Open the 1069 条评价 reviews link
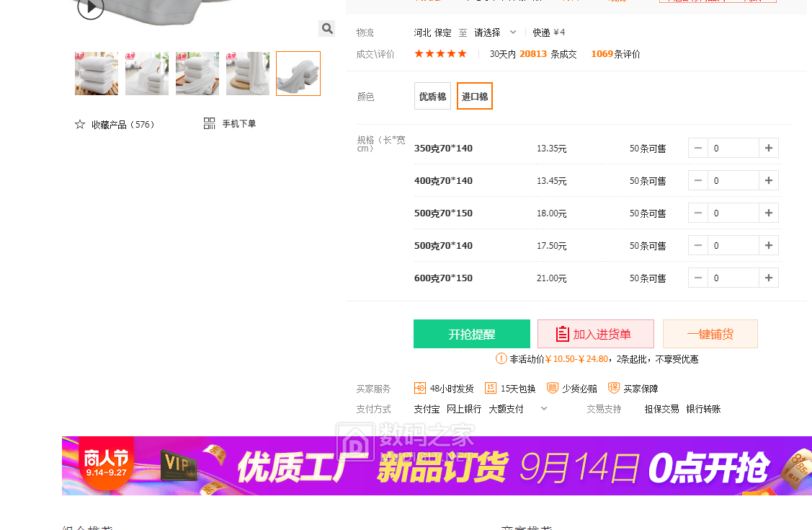 point(615,54)
